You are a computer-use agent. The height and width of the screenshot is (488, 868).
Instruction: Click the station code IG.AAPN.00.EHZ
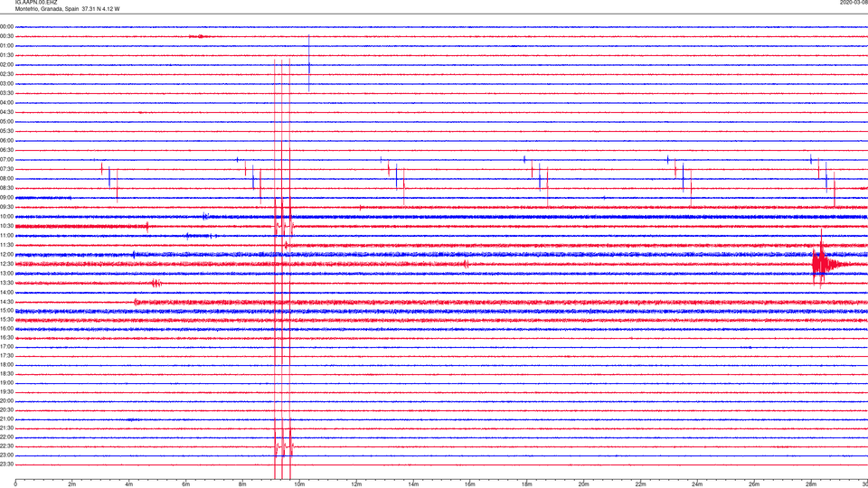coord(36,3)
